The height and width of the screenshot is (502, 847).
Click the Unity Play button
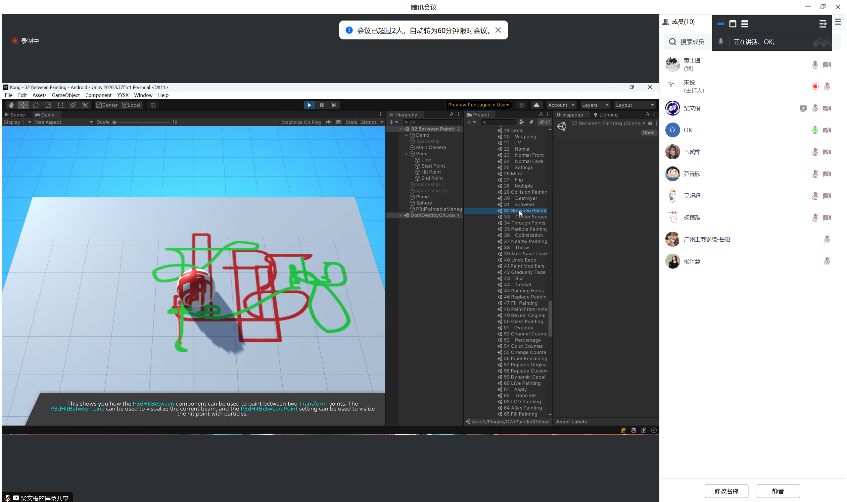309,104
